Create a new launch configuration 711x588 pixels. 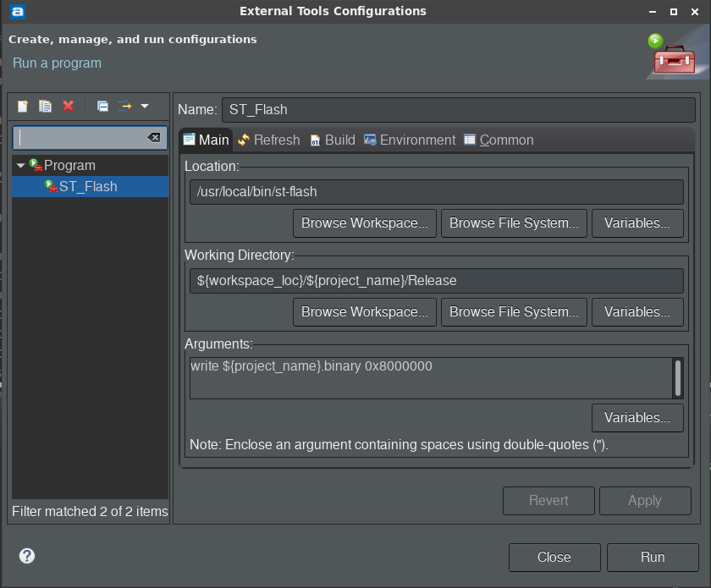[x=23, y=106]
